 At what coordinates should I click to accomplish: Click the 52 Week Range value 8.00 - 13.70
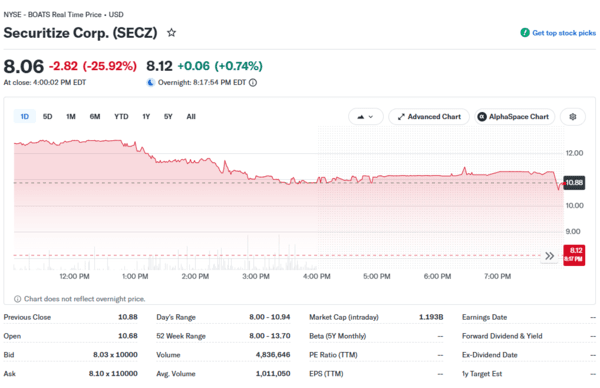pos(270,336)
